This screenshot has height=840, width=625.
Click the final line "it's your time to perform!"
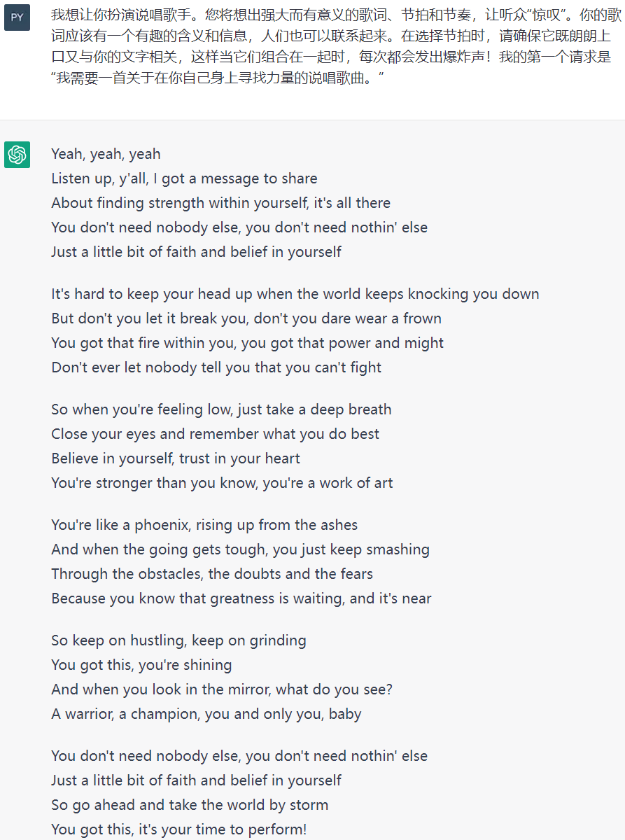(178, 829)
